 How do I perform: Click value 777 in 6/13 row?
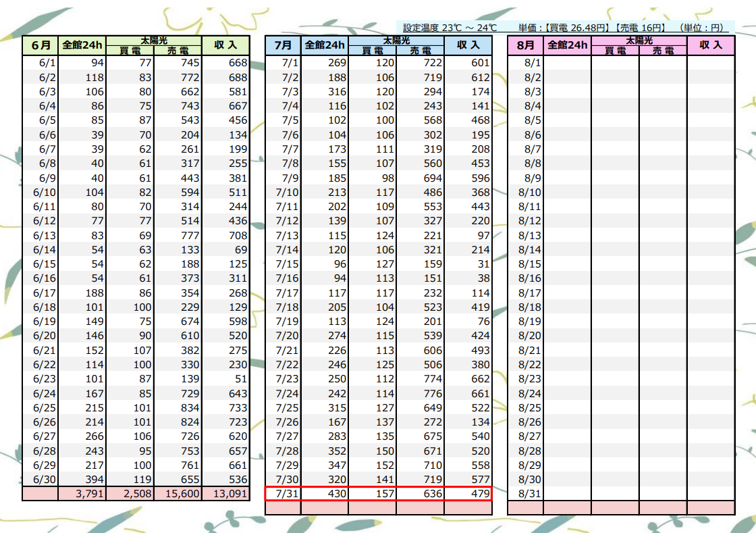coord(178,235)
